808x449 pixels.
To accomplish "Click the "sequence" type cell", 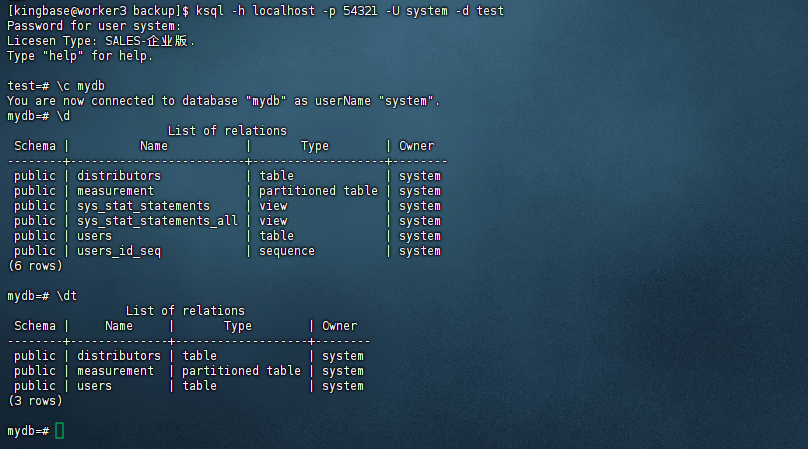I will click(x=287, y=251).
